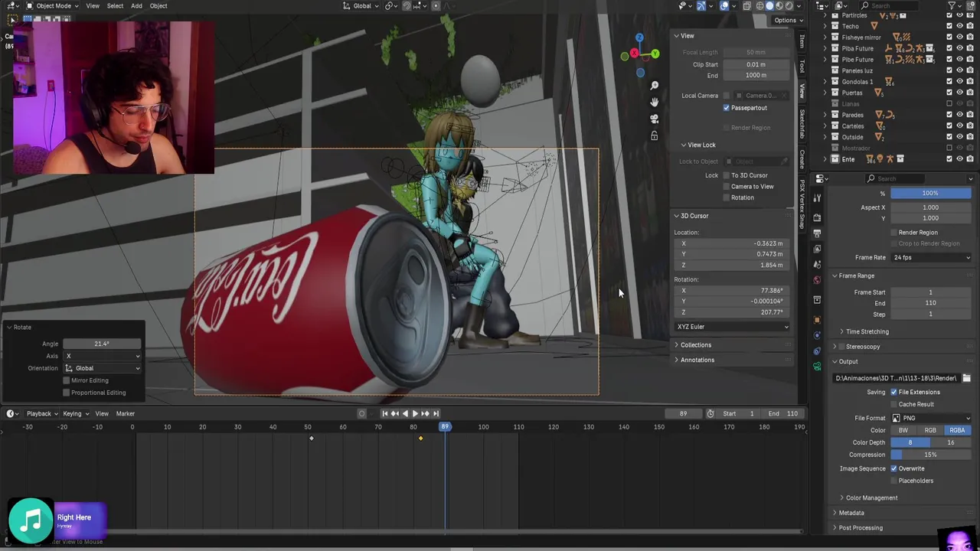
Task: Enable Local Camera checkbox
Action: pos(727,96)
